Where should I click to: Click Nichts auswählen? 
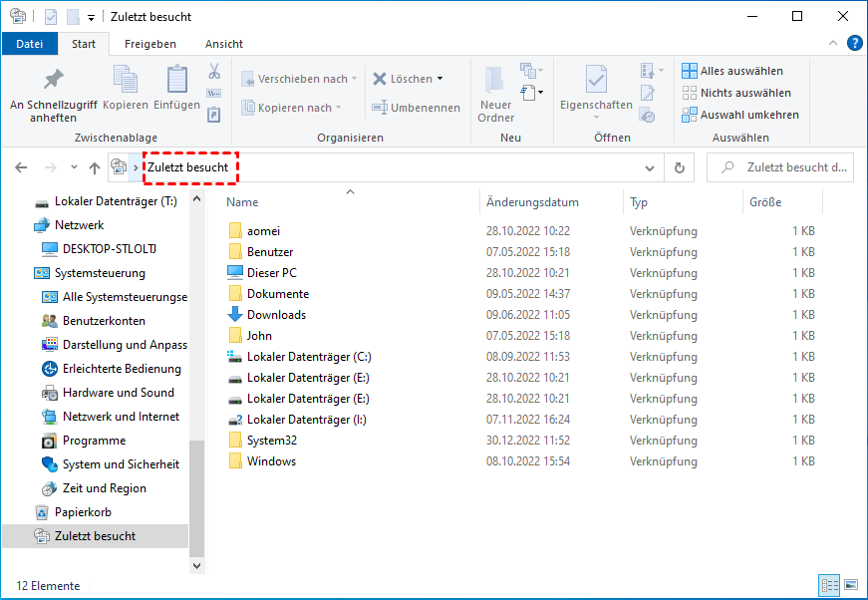[735, 93]
